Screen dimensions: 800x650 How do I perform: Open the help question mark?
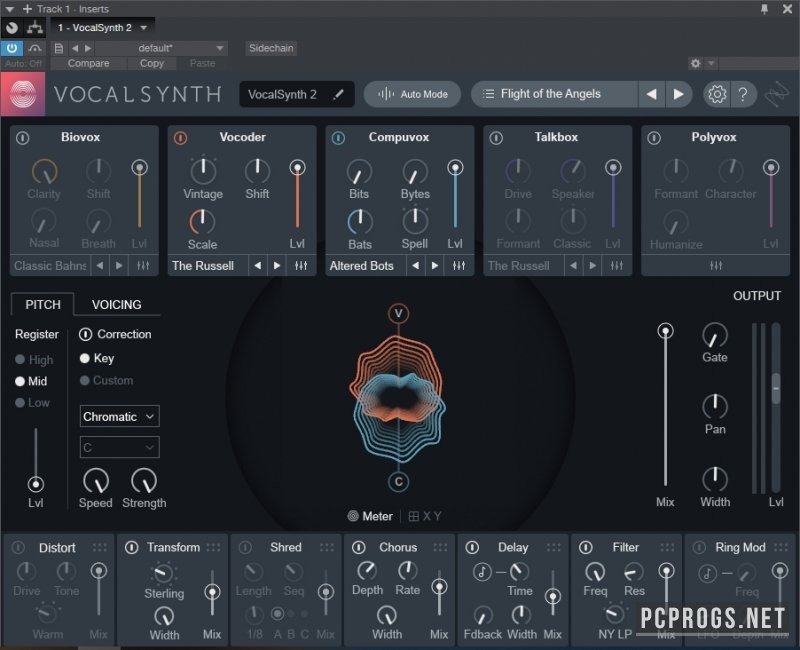[x=743, y=94]
